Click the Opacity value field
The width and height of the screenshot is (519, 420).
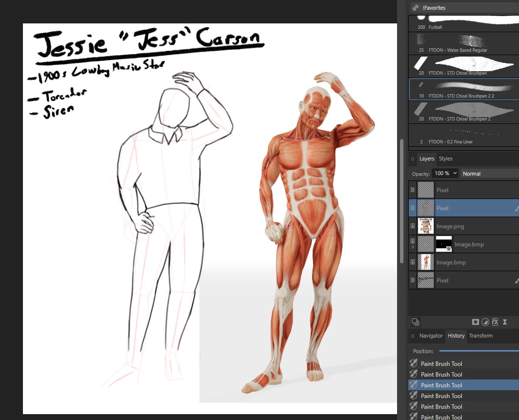click(x=442, y=174)
